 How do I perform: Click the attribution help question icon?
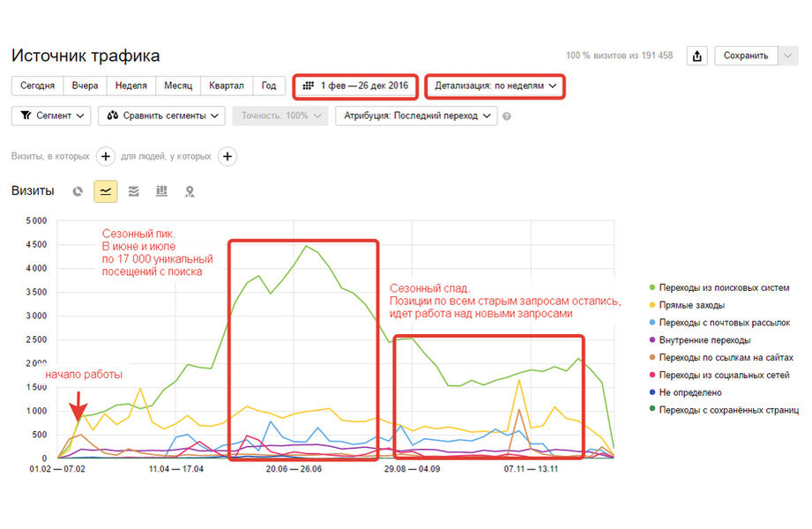pos(506,116)
